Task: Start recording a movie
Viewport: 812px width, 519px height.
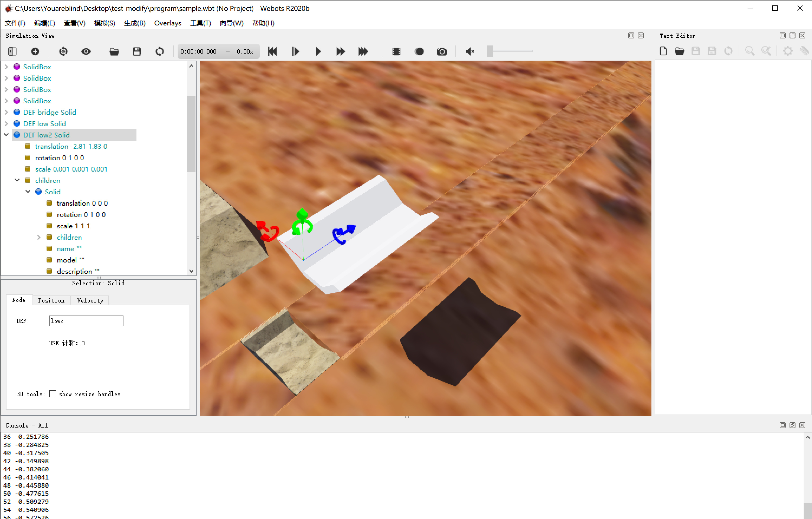Action: point(419,51)
